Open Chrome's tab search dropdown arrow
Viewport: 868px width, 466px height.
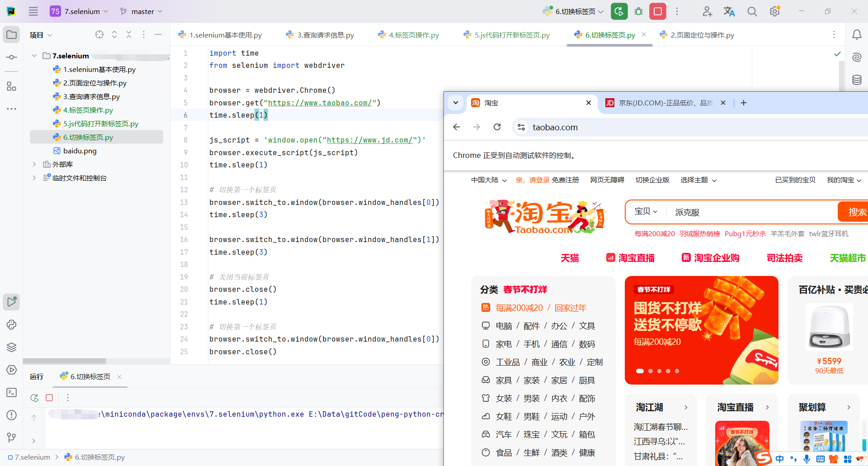pos(456,103)
